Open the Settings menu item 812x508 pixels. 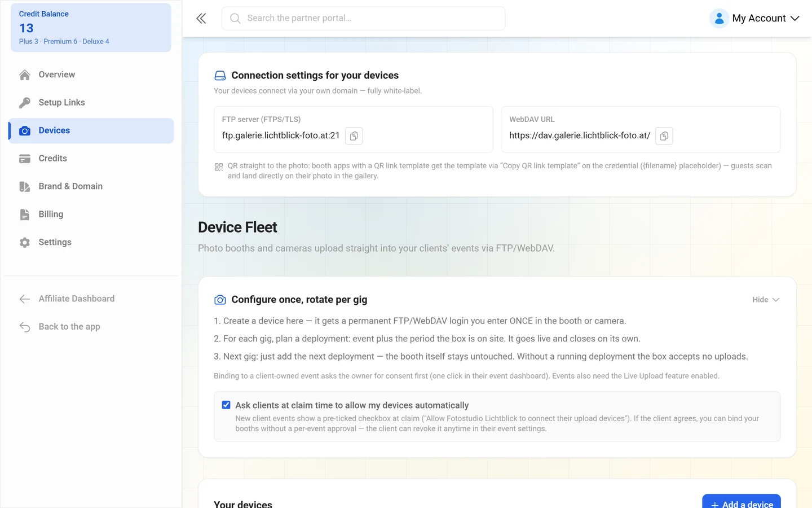pyautogui.click(x=91, y=242)
